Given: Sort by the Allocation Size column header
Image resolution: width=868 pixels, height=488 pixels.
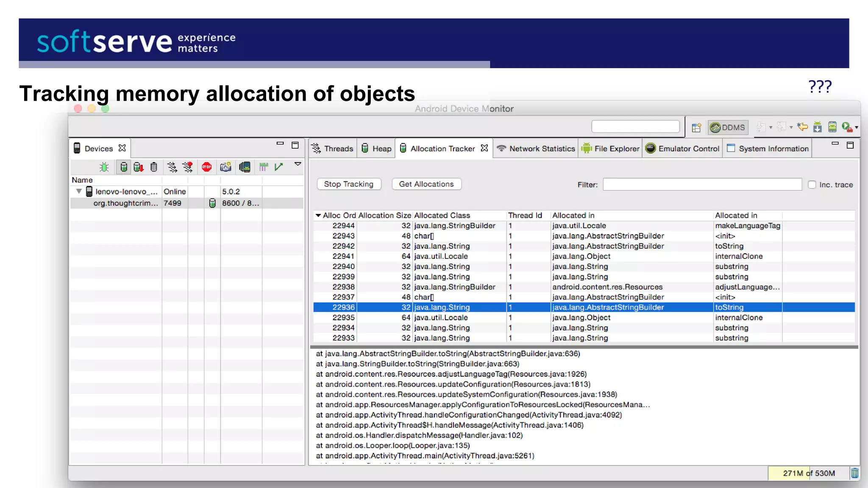Looking at the screenshot, I should pos(385,216).
